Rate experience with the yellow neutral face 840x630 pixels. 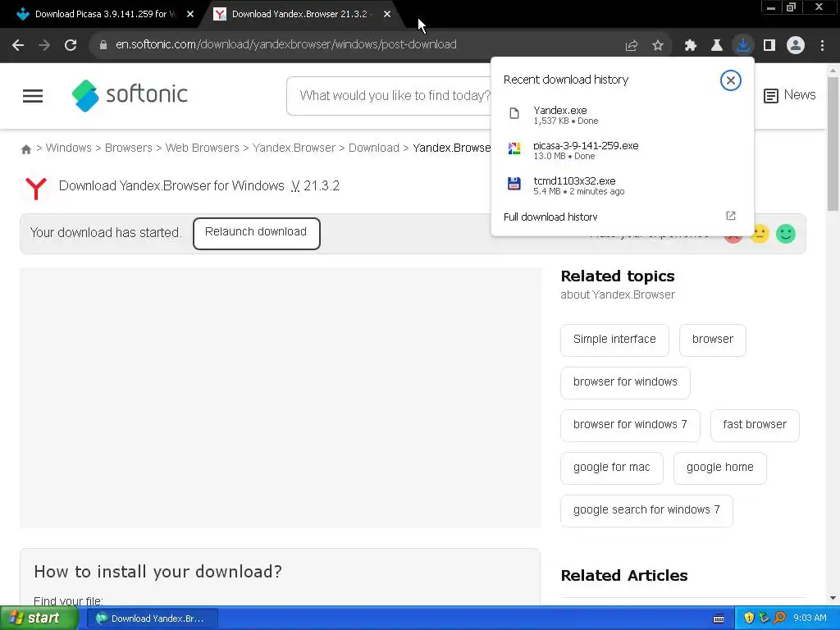[x=759, y=234]
